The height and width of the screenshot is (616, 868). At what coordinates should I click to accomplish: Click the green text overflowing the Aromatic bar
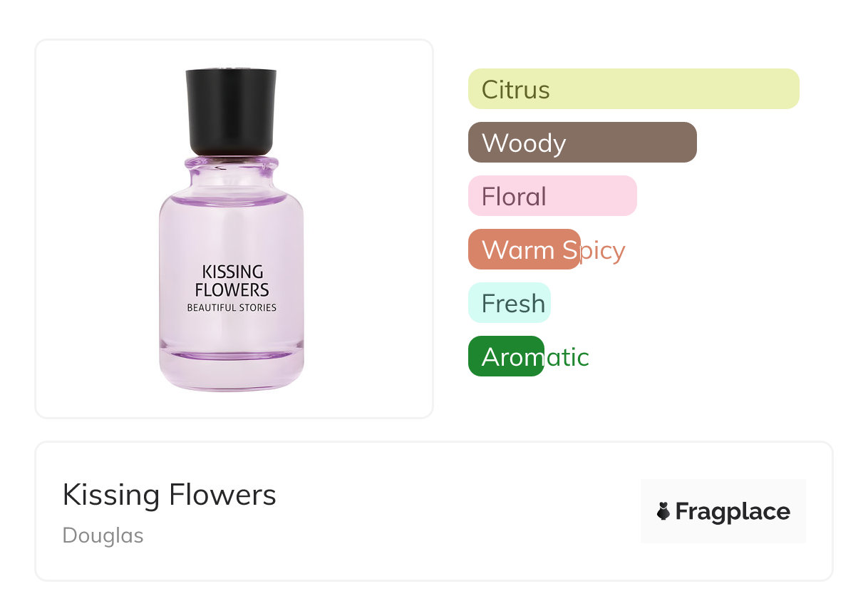(x=567, y=356)
